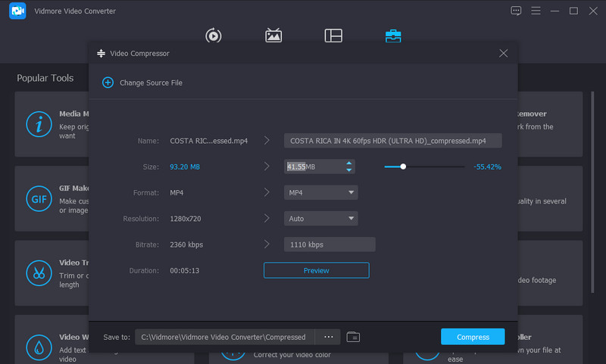Click the output file name field
Image resolution: width=606 pixels, height=364 pixels.
pos(393,141)
